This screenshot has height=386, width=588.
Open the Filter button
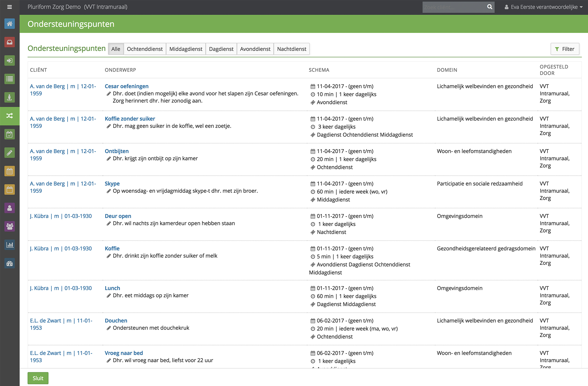point(565,49)
